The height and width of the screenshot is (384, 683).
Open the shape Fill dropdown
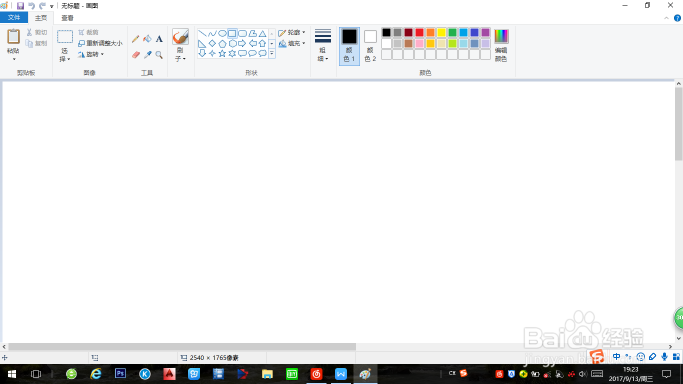(x=291, y=44)
